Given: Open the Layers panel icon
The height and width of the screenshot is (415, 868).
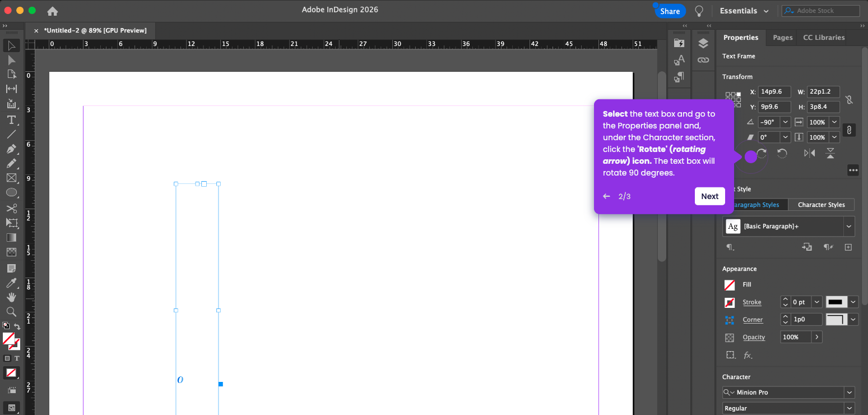Looking at the screenshot, I should point(703,44).
